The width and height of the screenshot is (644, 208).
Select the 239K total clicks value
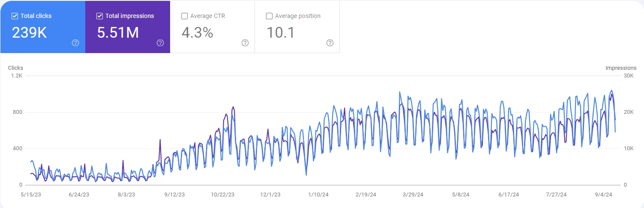pyautogui.click(x=30, y=33)
